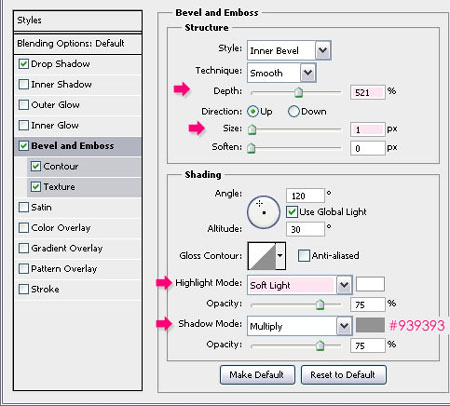Viewport: 450px width, 406px height.
Task: Open the Technique dropdown showing Smooth
Action: coord(282,73)
